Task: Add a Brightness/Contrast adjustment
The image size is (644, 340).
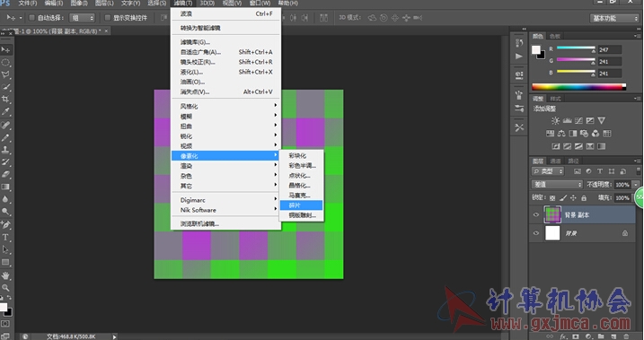Action: pyautogui.click(x=555, y=120)
